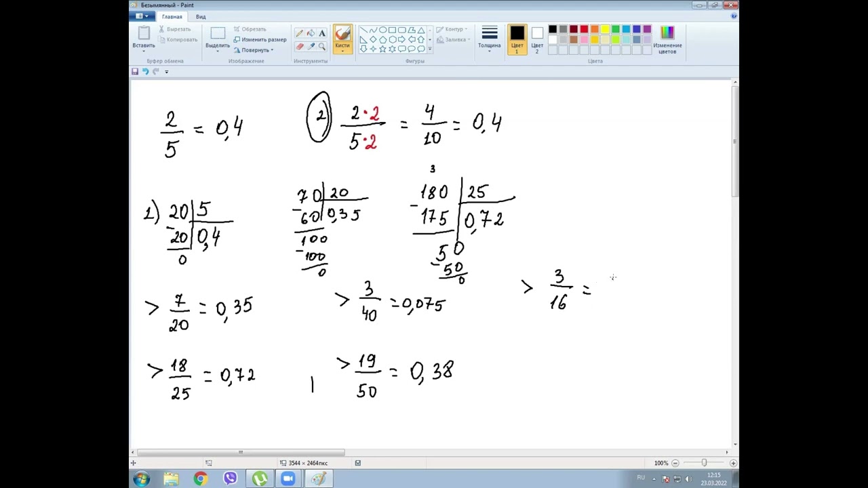The image size is (868, 488).
Task: Pick the orange color swatch
Action: click(595, 29)
